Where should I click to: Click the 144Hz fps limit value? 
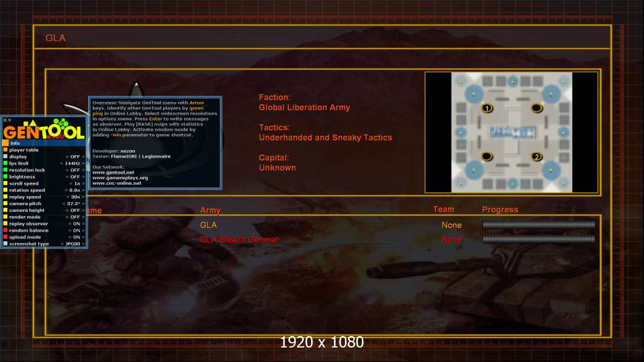(x=72, y=163)
